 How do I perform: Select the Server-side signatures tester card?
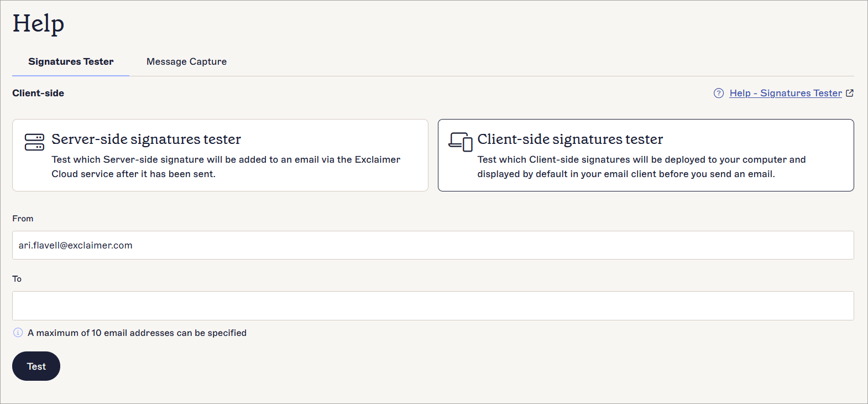(220, 156)
